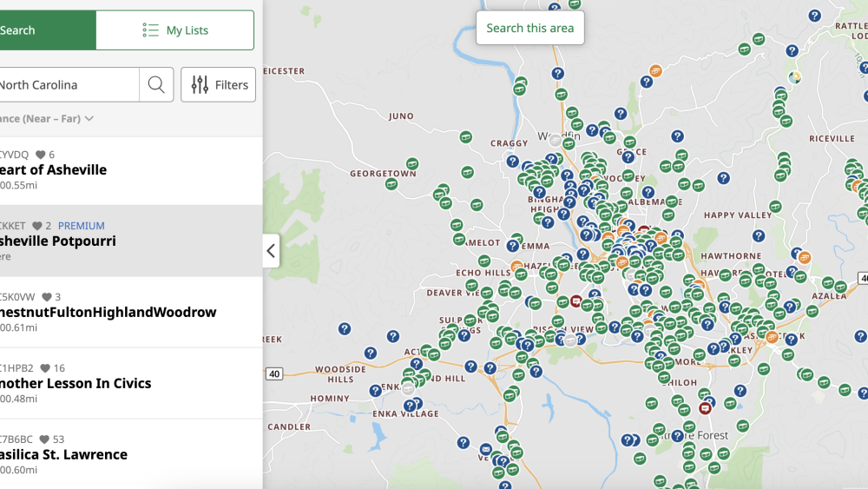The height and width of the screenshot is (489, 868).
Task: Collapse the sidebar with the arrow handle
Action: point(271,251)
